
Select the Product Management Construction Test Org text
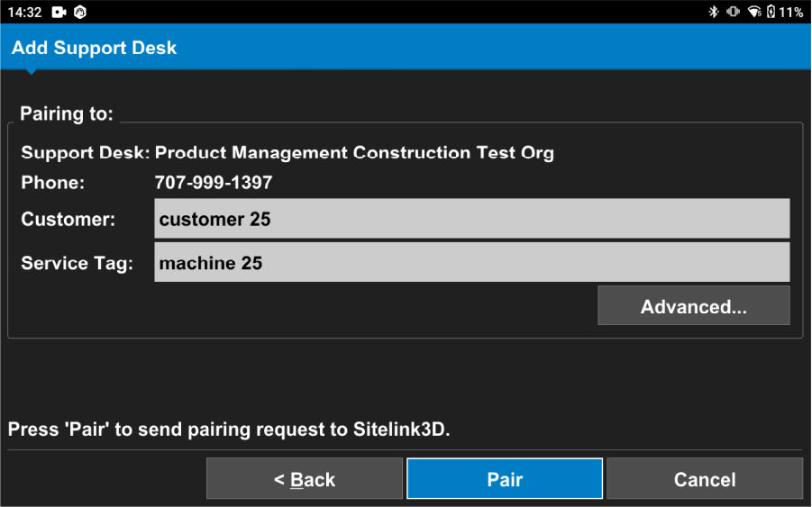tap(354, 152)
